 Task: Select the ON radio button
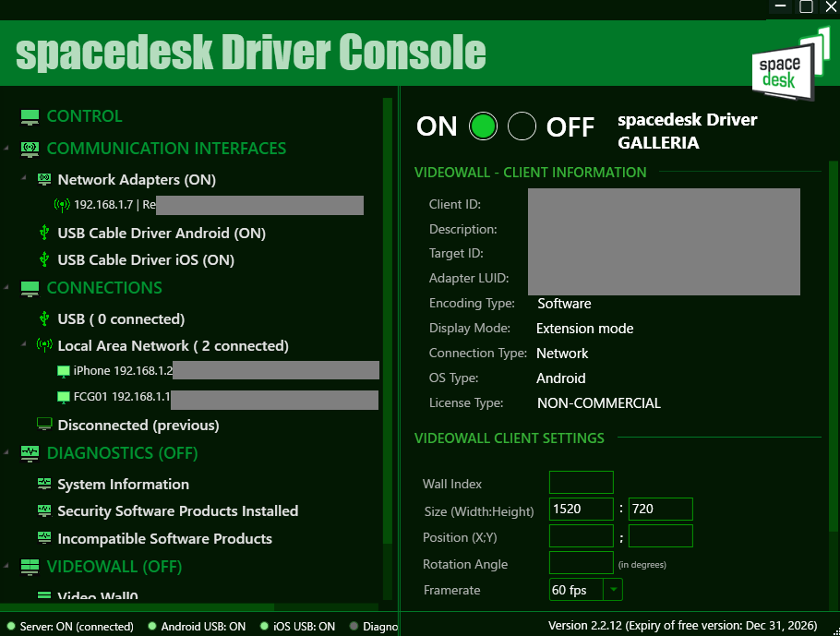click(483, 126)
